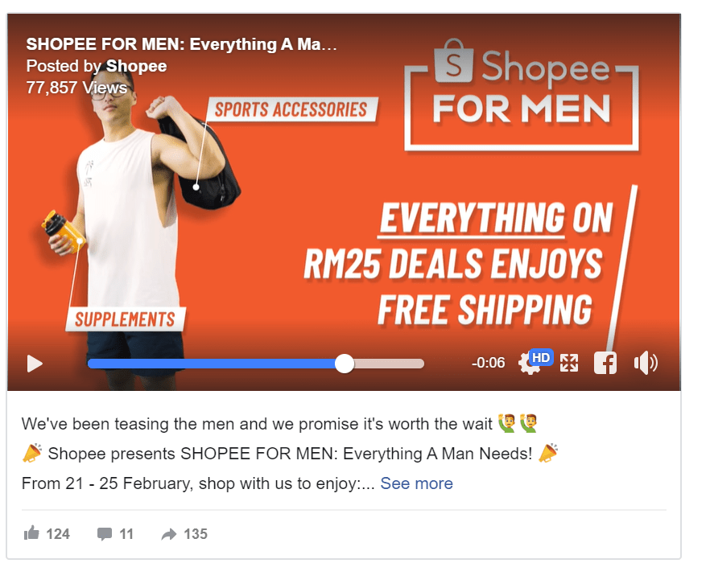Click the 135 shares count
This screenshot has height=588, width=710.
[196, 534]
